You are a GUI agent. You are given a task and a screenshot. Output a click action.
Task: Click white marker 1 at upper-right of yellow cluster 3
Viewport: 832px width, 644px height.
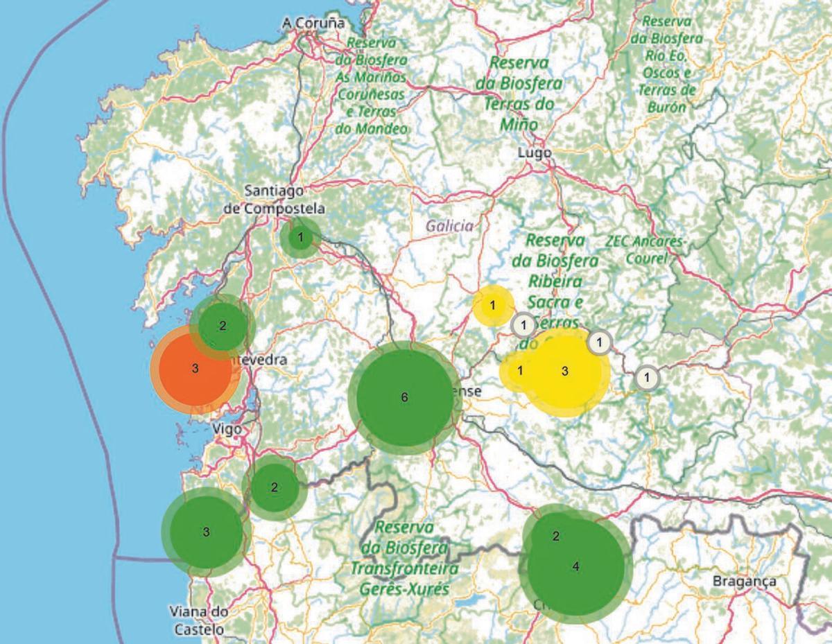click(x=599, y=341)
